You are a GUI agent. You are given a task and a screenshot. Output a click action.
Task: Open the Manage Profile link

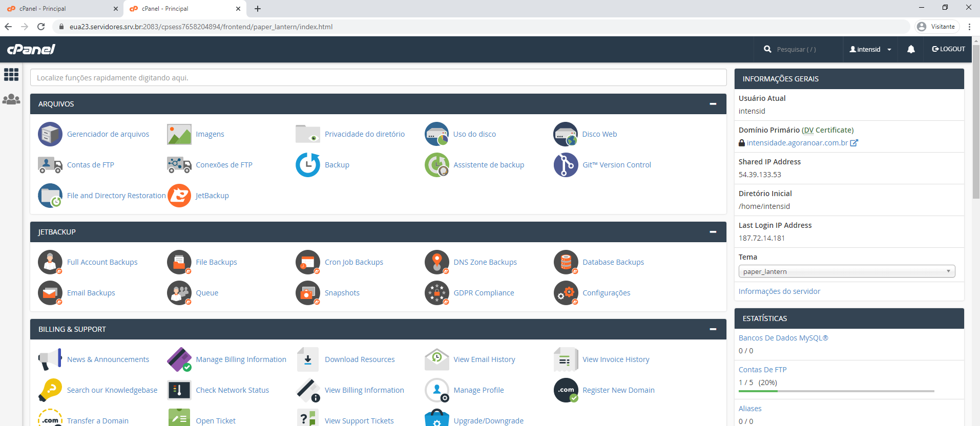pyautogui.click(x=478, y=390)
